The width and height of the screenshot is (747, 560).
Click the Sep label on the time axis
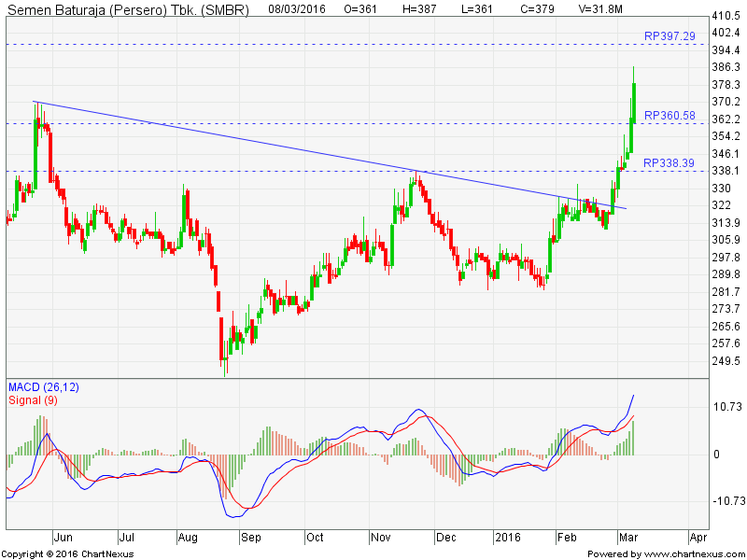(x=251, y=539)
